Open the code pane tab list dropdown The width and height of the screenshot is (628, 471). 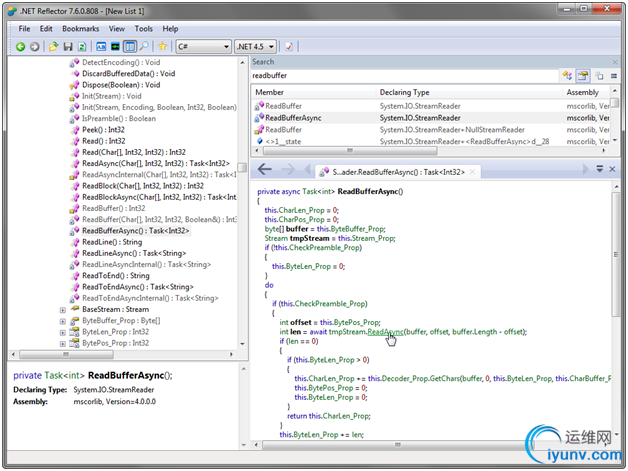coord(600,169)
